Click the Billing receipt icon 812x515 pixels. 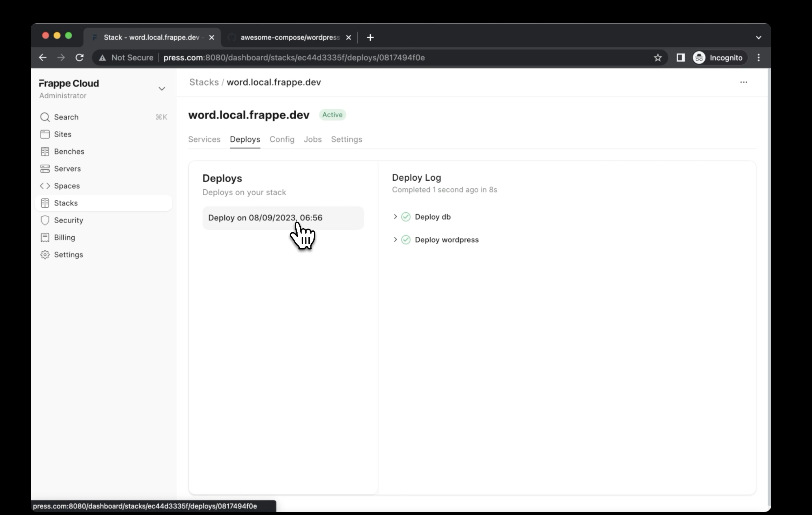tap(45, 237)
